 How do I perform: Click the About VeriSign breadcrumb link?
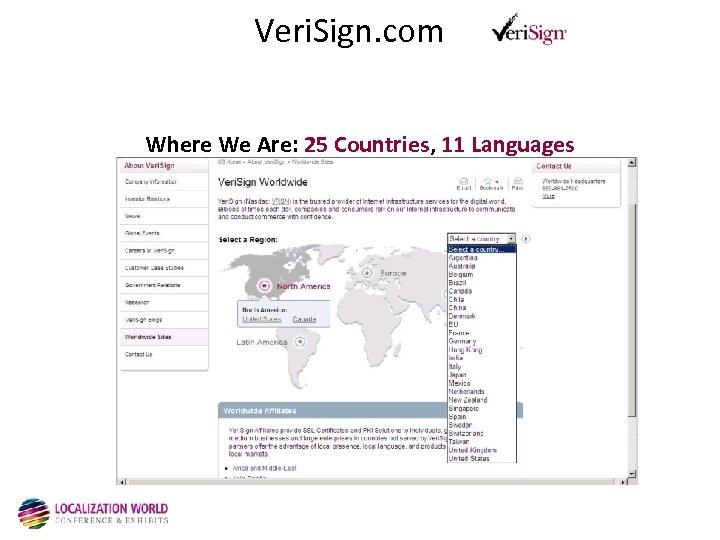point(266,162)
